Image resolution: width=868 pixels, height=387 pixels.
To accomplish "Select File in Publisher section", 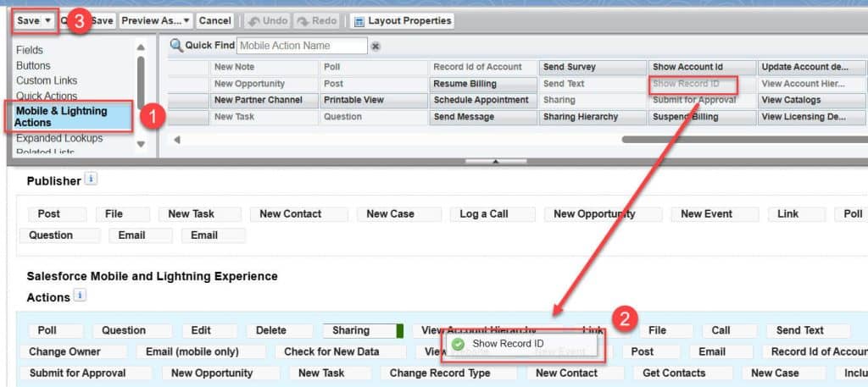I will (122, 214).
